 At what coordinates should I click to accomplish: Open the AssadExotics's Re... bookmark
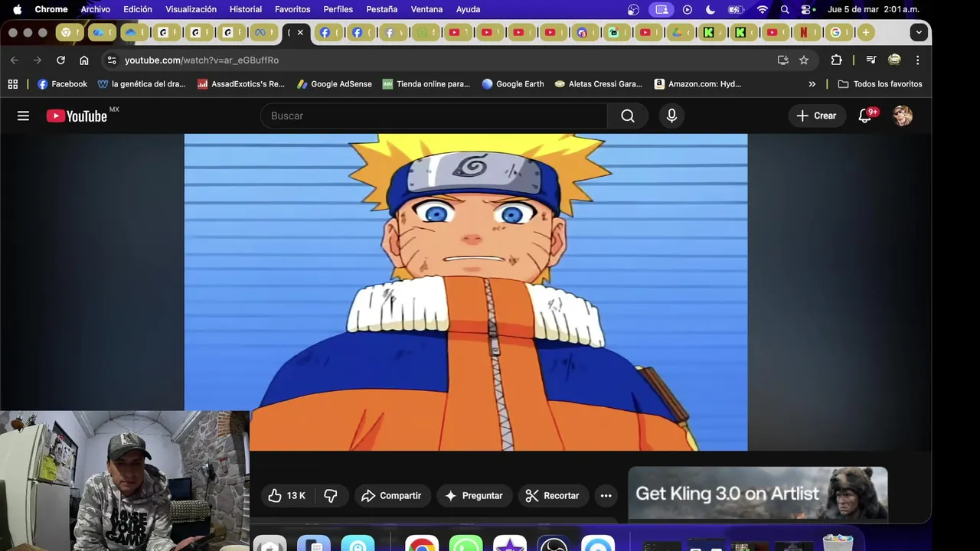[241, 84]
